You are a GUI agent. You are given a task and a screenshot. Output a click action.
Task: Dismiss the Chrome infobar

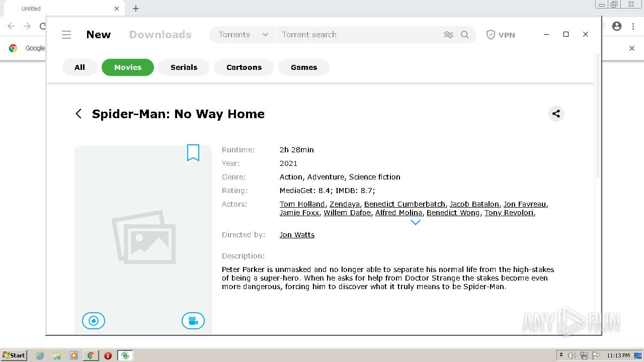[632, 48]
